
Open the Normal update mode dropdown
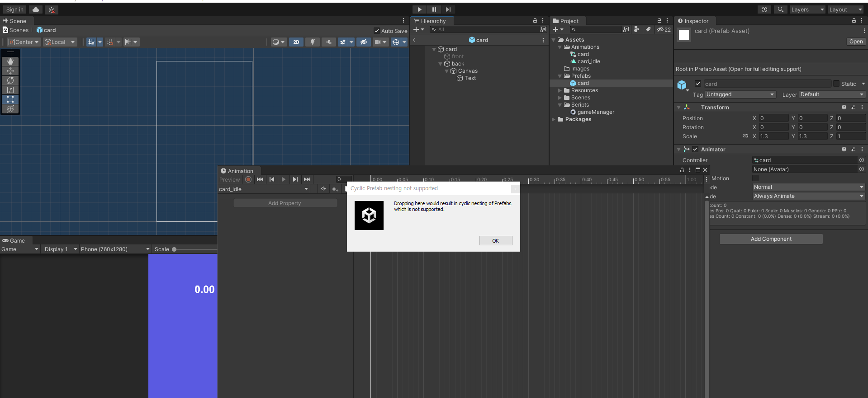click(x=809, y=187)
